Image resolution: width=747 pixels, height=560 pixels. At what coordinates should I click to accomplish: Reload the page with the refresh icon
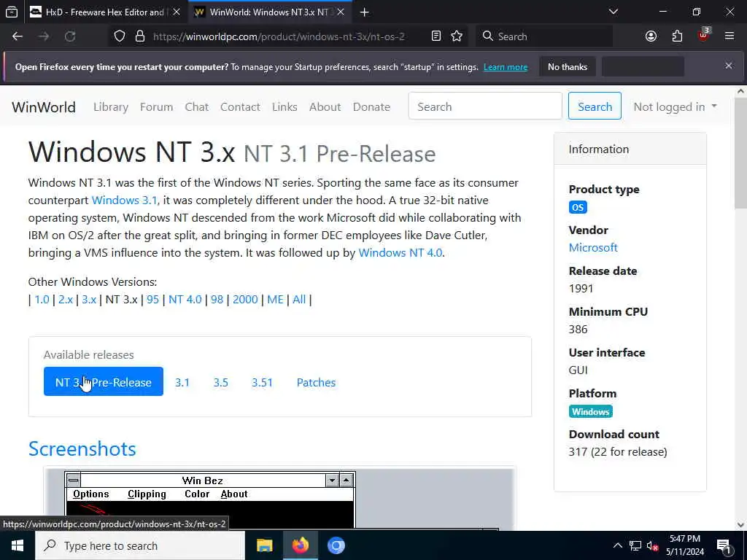(70, 36)
